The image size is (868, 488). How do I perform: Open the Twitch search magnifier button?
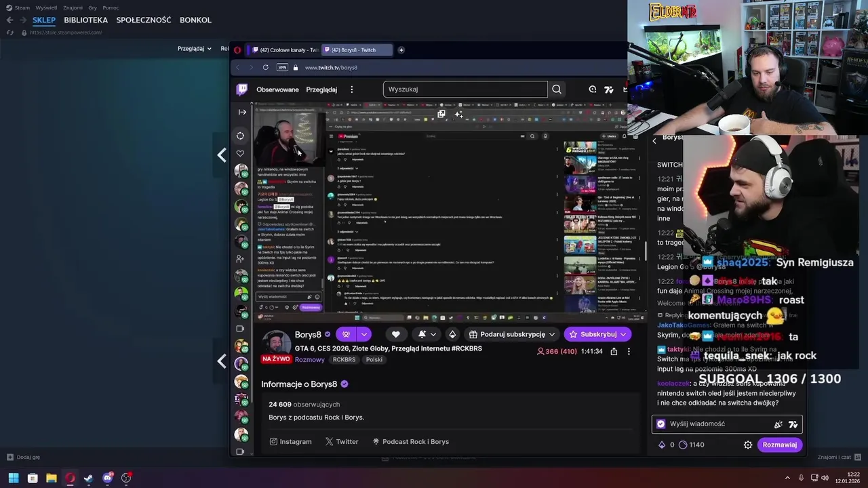click(557, 89)
